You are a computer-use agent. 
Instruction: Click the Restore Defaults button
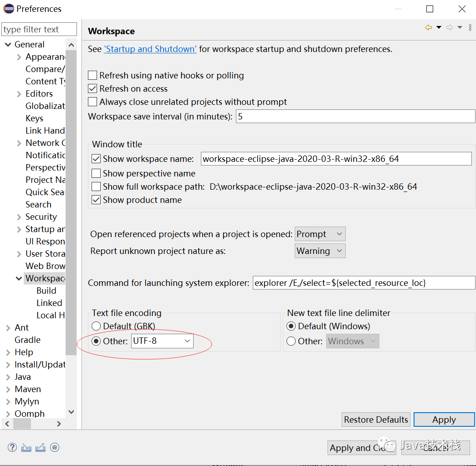[x=376, y=420]
